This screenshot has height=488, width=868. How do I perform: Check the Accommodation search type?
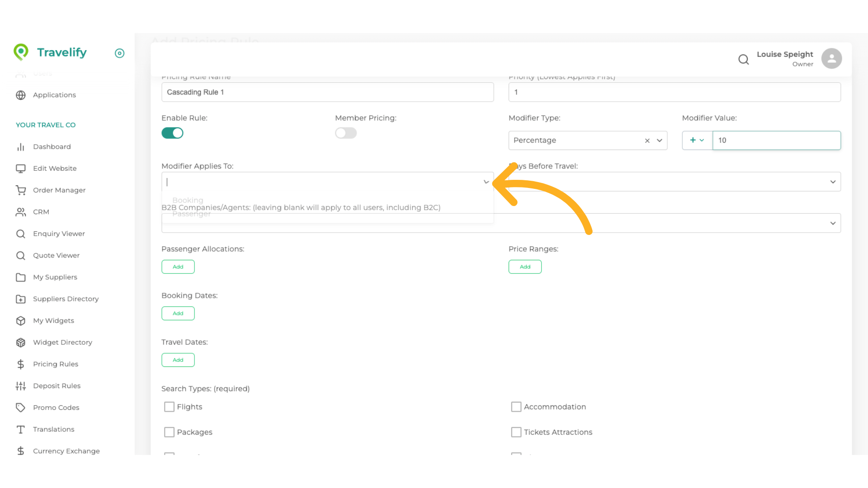click(x=516, y=407)
